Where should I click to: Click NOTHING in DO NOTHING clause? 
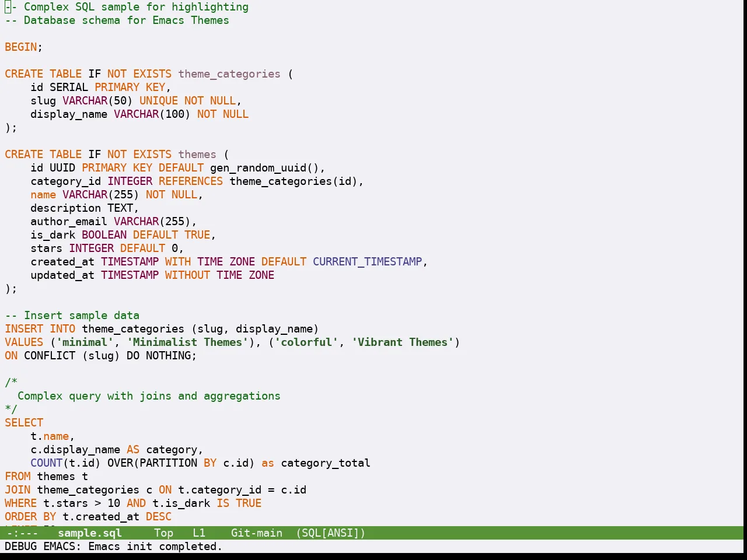[x=168, y=356]
